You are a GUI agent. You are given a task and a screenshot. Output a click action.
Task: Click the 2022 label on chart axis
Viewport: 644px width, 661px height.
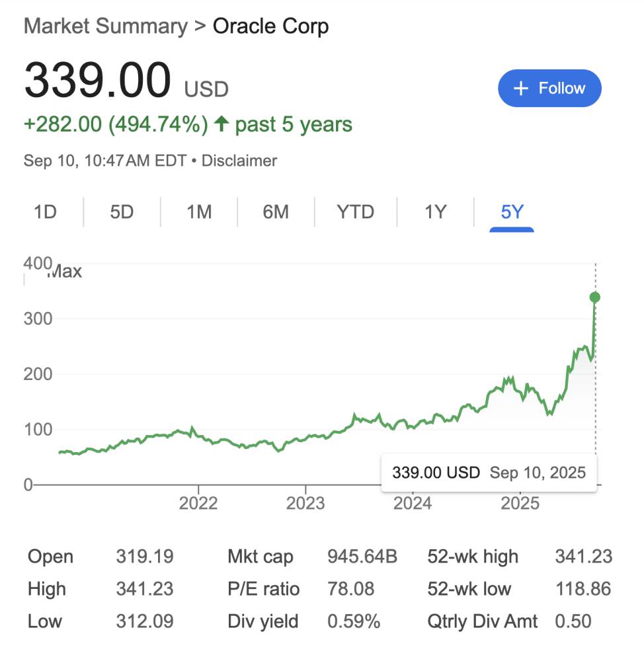[198, 504]
